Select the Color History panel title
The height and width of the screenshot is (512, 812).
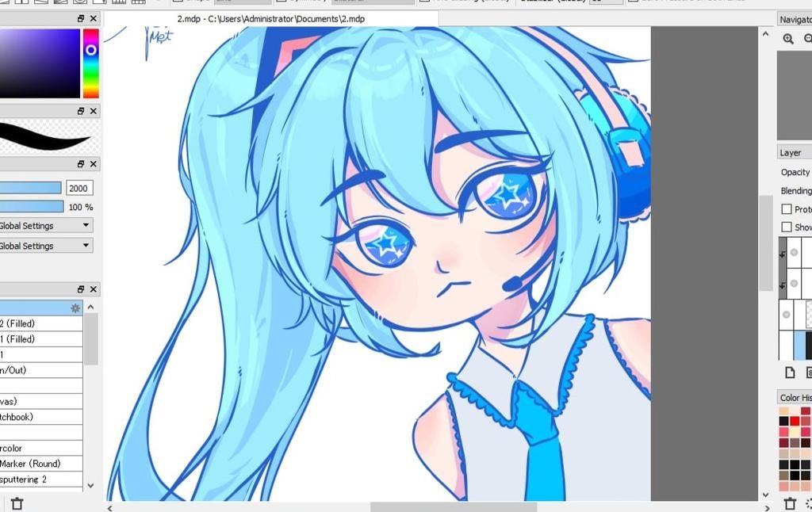(x=795, y=398)
